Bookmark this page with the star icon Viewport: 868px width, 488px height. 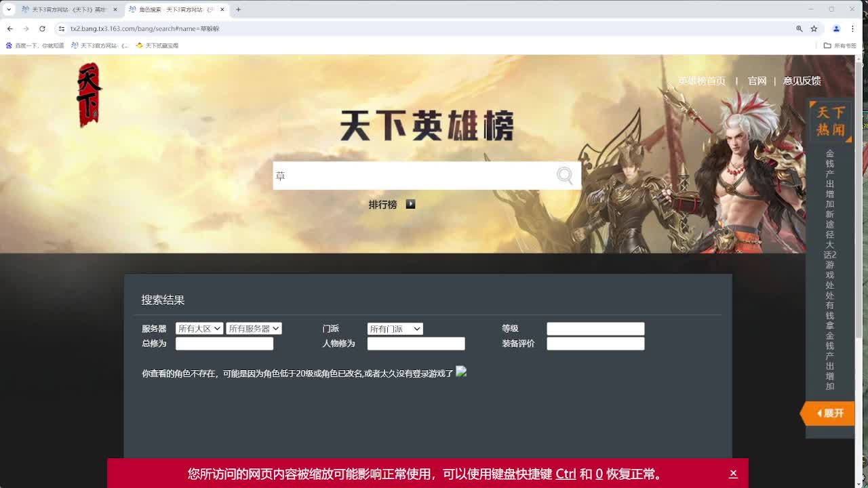[814, 28]
